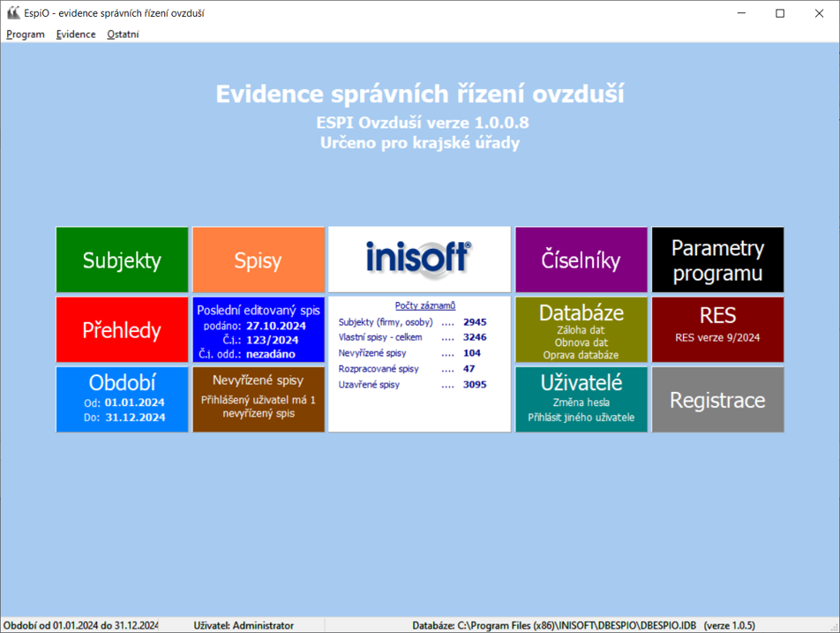Click the Záloha dat option
Image resolution: width=840 pixels, height=633 pixels.
pos(581,330)
